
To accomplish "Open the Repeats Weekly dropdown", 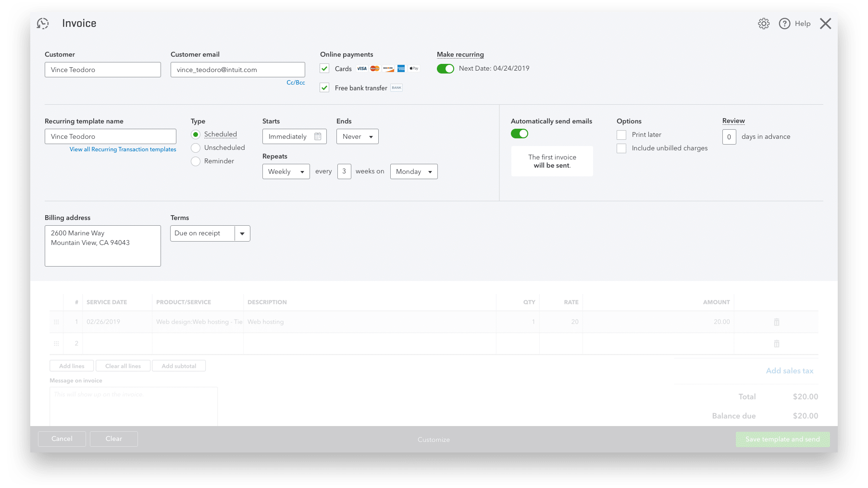I will click(x=286, y=171).
